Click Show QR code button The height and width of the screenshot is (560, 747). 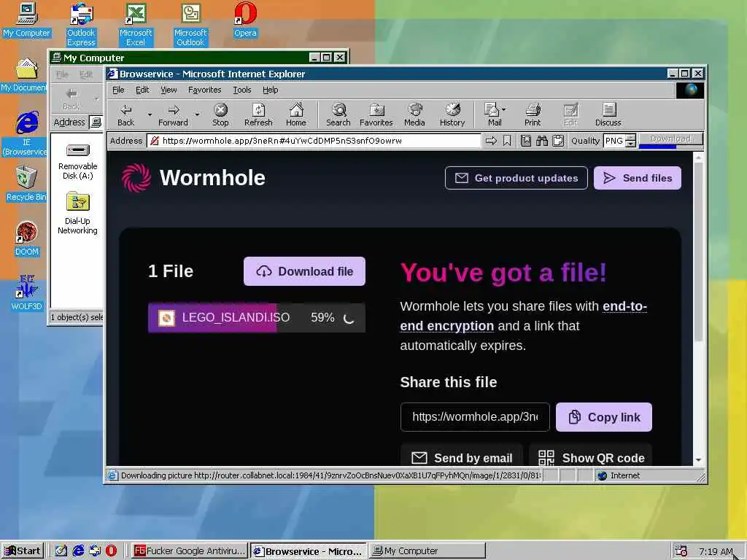(x=591, y=455)
